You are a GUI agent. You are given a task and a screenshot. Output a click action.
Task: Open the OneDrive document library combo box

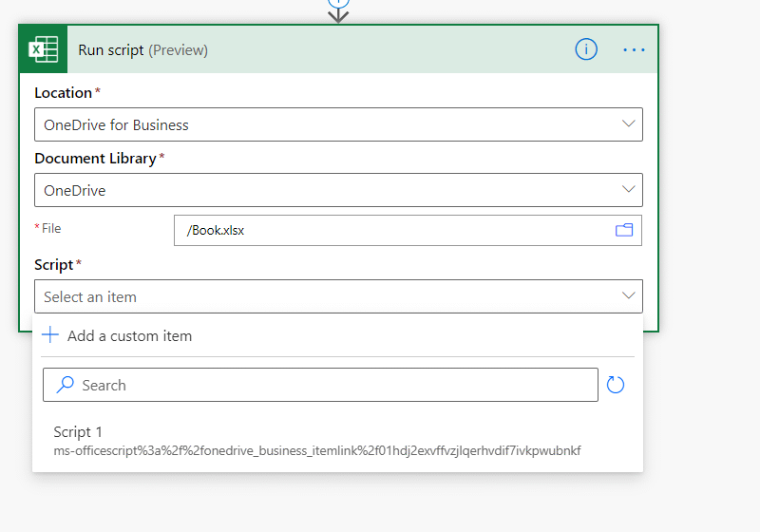[x=338, y=190]
